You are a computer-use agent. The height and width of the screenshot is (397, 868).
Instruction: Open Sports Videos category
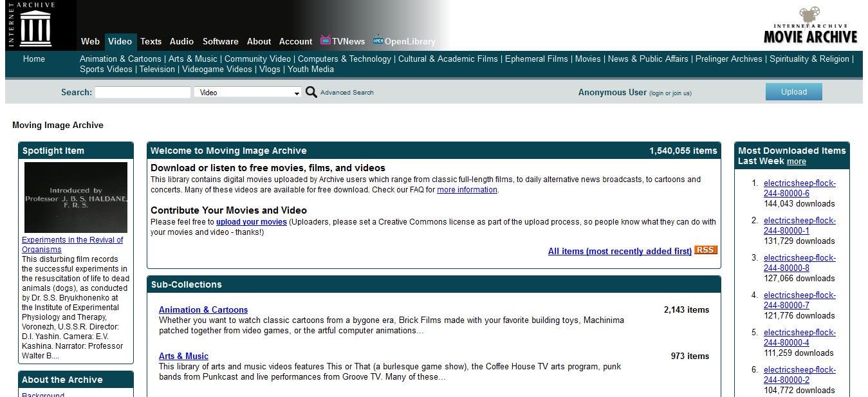(106, 69)
